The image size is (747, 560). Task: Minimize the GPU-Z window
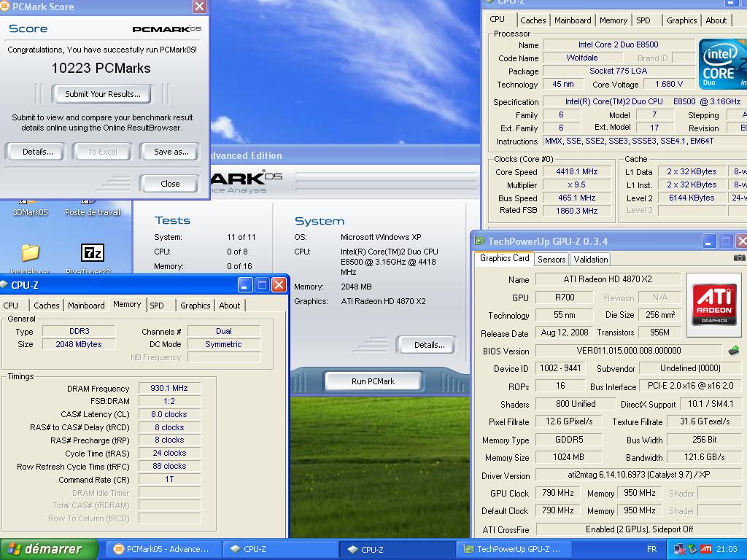click(x=708, y=241)
